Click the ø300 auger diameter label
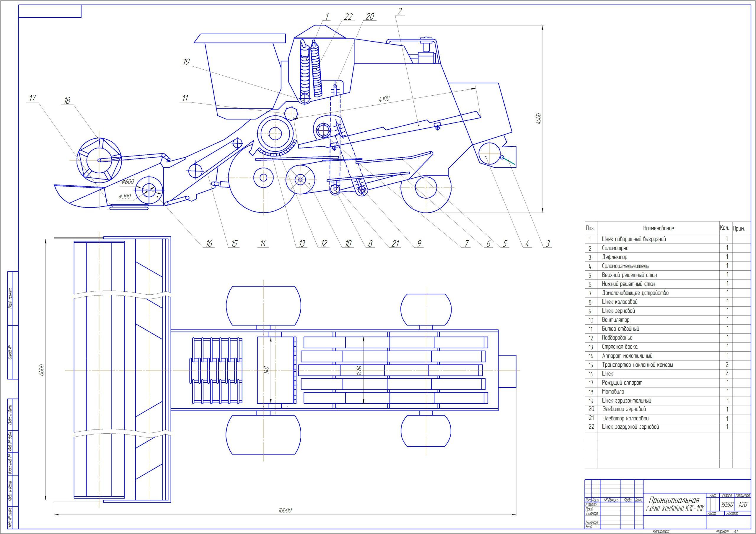The height and width of the screenshot is (534, 756). coord(125,196)
